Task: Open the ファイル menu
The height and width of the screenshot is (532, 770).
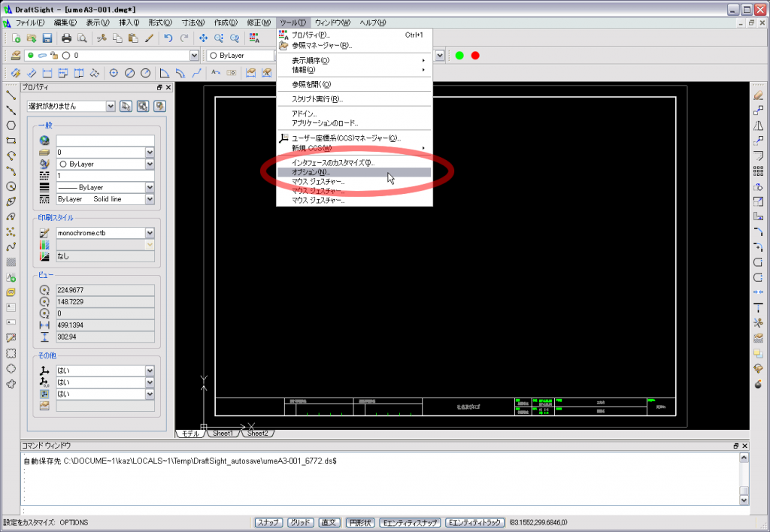Action: point(29,23)
